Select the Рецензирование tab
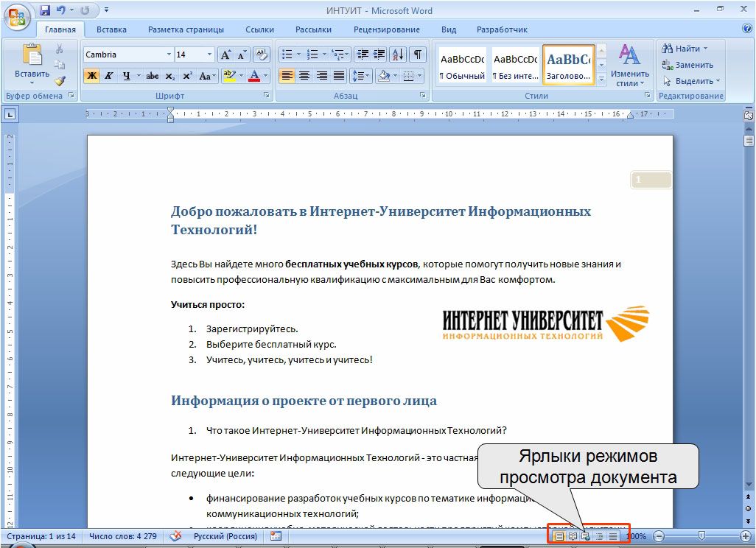Image resolution: width=756 pixels, height=548 pixels. (387, 29)
